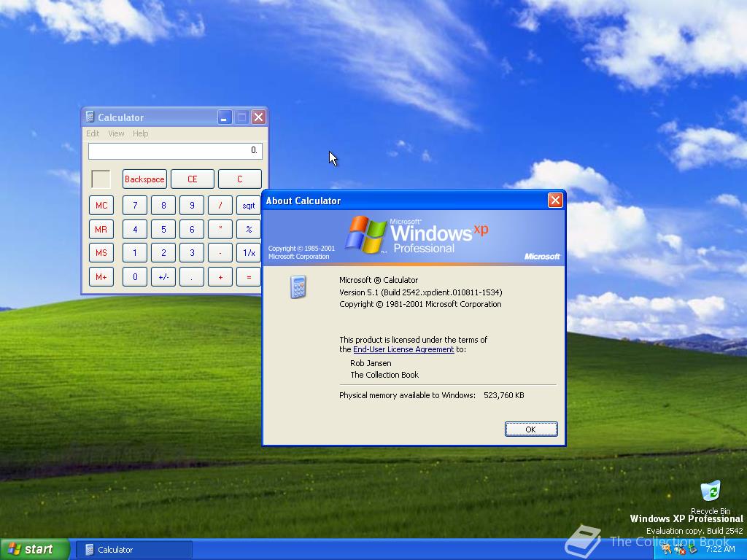
Task: Click the memory indicator box in Calculator
Action: pos(101,179)
